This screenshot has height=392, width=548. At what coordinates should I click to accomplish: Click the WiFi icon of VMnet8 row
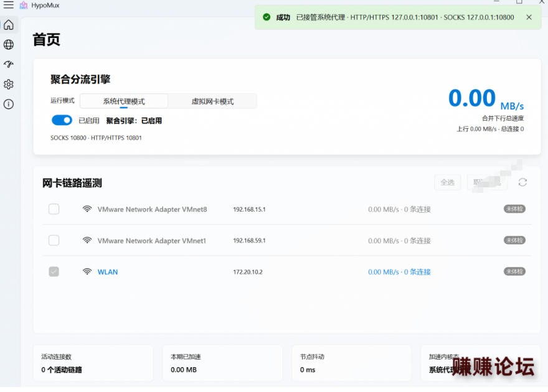87,209
